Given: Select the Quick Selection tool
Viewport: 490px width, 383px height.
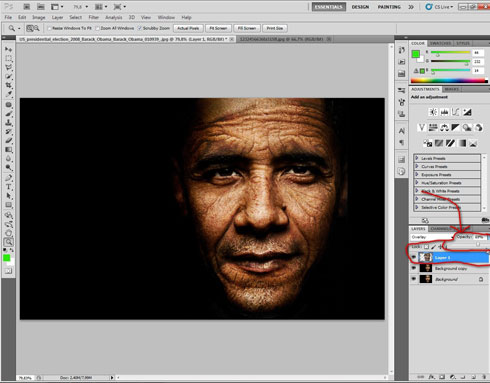Looking at the screenshot, I should [x=9, y=76].
